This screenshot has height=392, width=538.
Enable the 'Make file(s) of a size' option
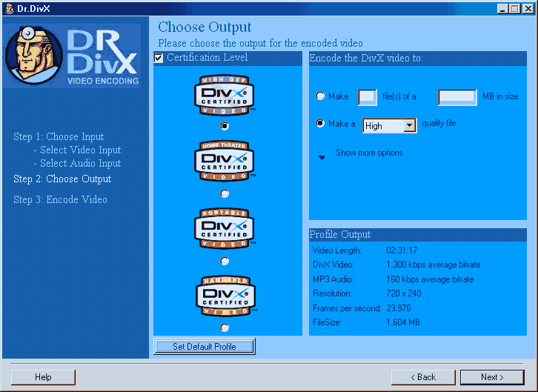coord(320,96)
